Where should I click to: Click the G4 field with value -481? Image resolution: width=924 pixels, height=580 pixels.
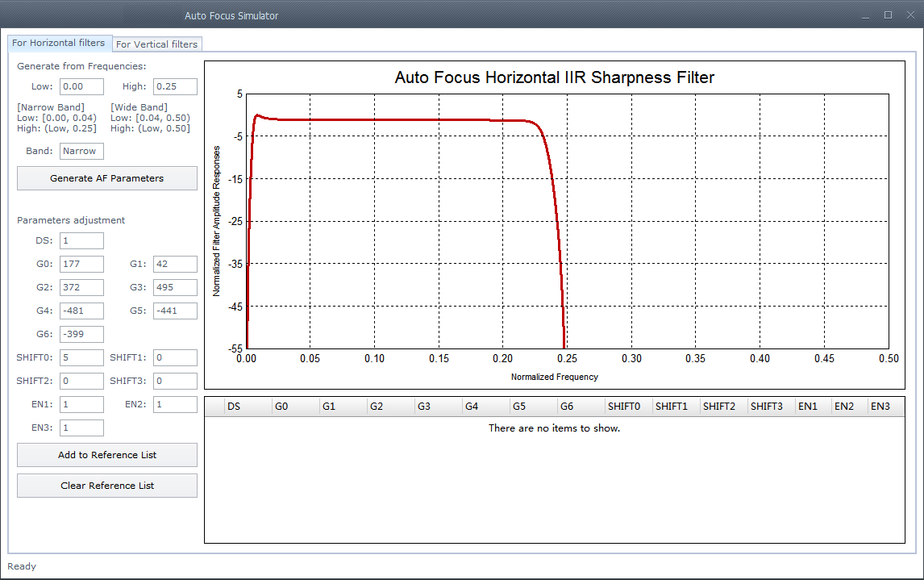81,311
